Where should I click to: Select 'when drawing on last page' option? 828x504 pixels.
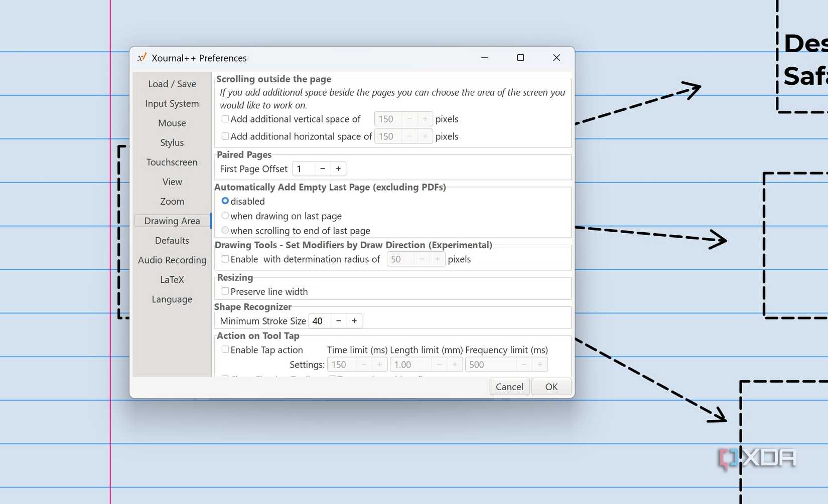[x=225, y=215]
